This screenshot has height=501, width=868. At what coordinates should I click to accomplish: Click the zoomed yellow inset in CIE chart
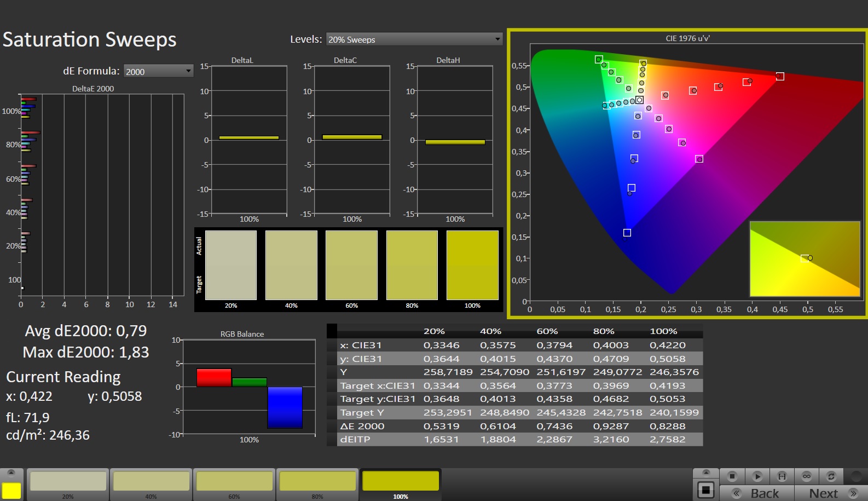[805, 258]
